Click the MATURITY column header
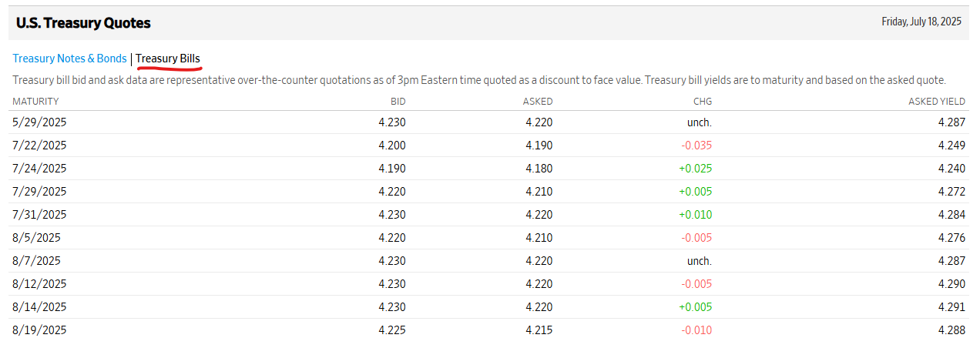This screenshot has height=338, width=980. click(x=35, y=101)
